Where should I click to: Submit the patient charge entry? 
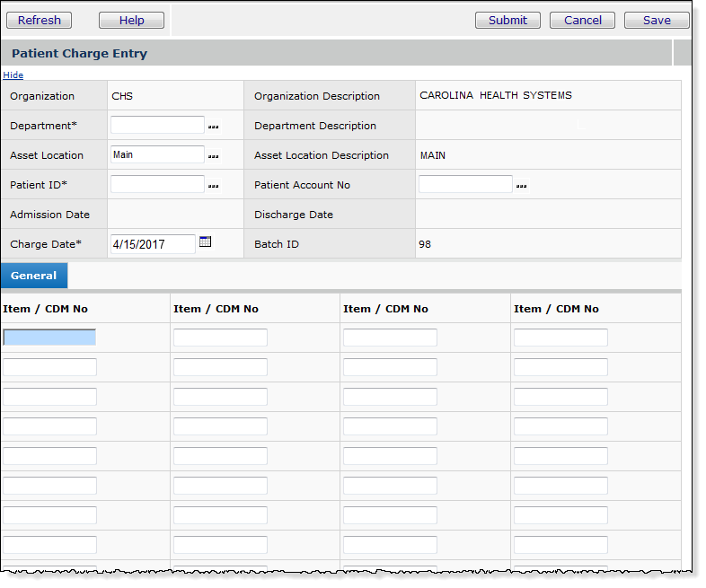click(x=507, y=21)
